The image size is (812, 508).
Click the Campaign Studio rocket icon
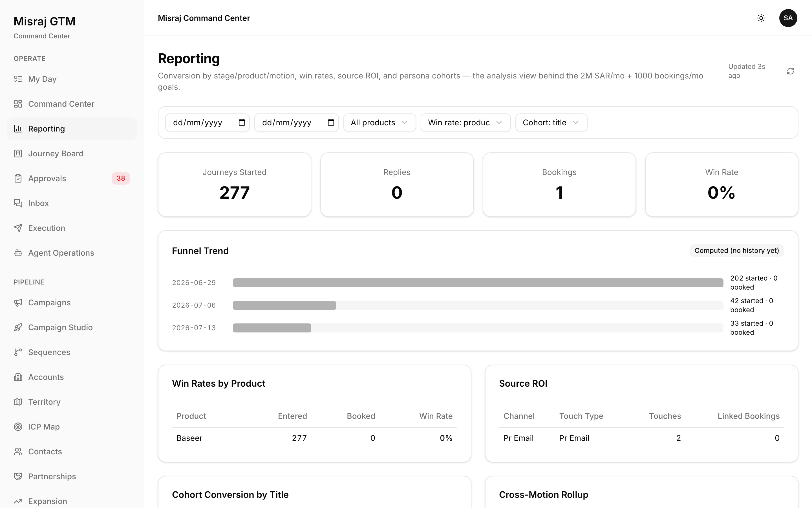tap(18, 328)
